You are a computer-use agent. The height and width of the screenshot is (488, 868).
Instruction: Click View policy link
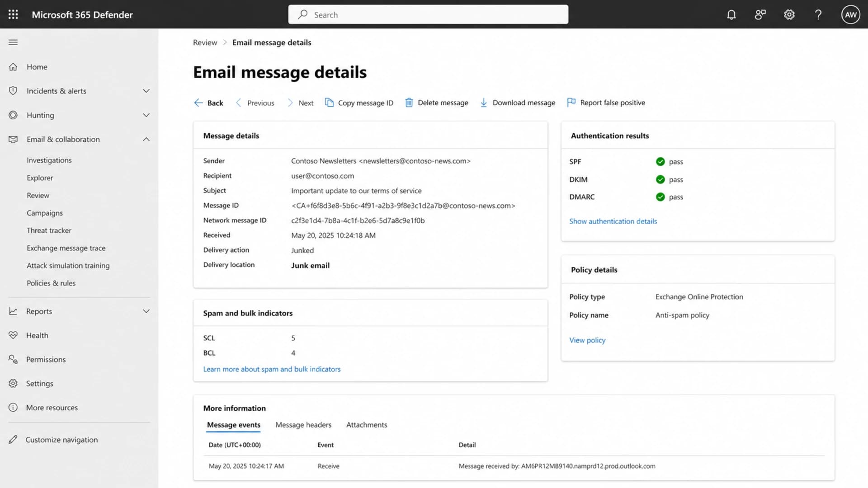(587, 340)
